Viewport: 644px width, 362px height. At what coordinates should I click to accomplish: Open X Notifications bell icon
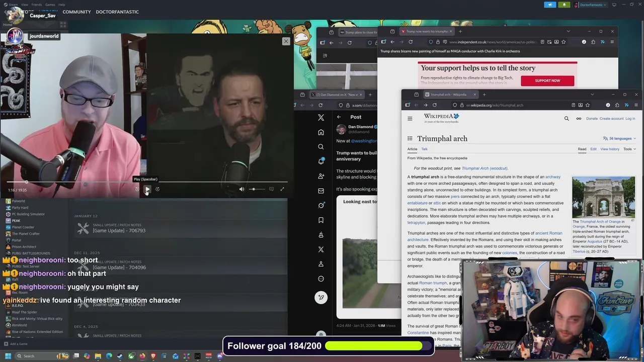[321, 161]
